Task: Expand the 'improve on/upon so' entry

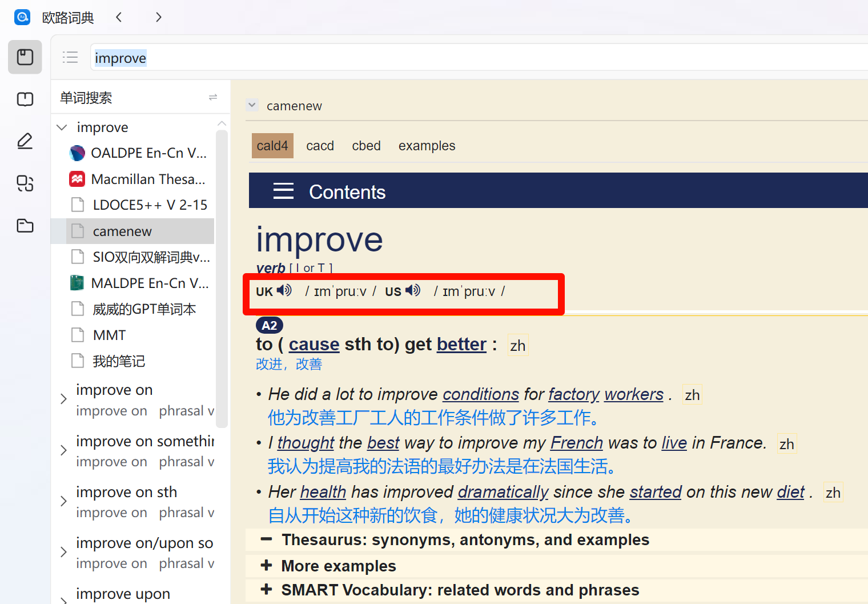Action: point(64,552)
